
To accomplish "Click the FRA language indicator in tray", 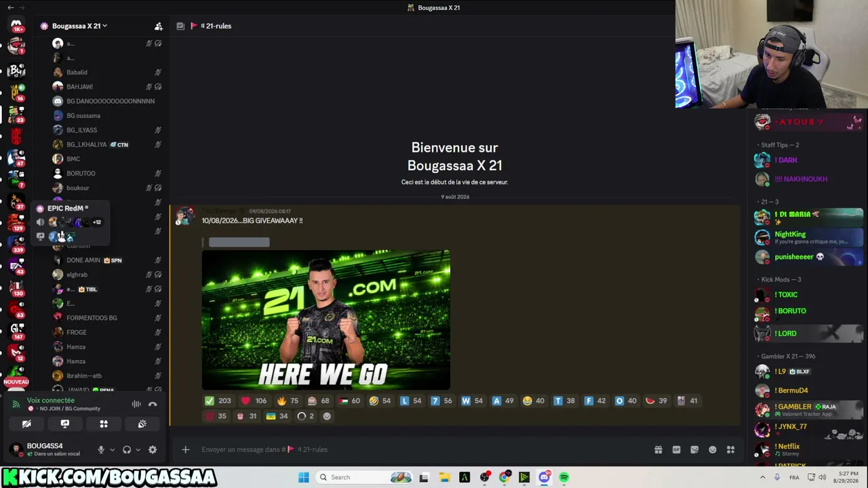I will pos(794,477).
